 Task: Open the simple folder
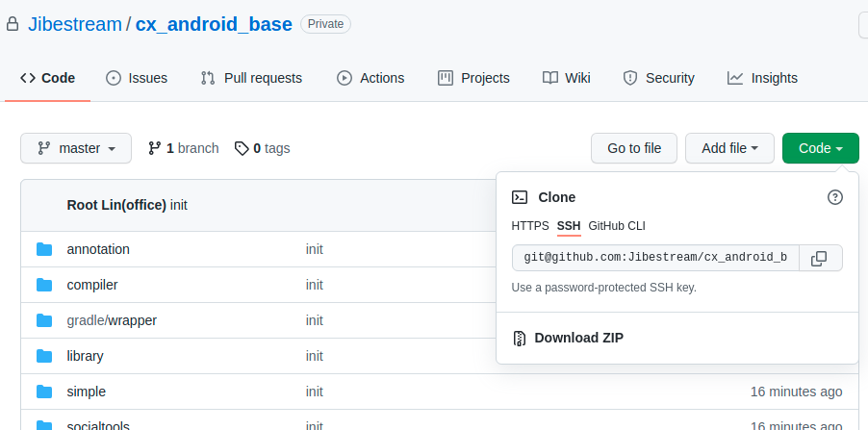[87, 392]
